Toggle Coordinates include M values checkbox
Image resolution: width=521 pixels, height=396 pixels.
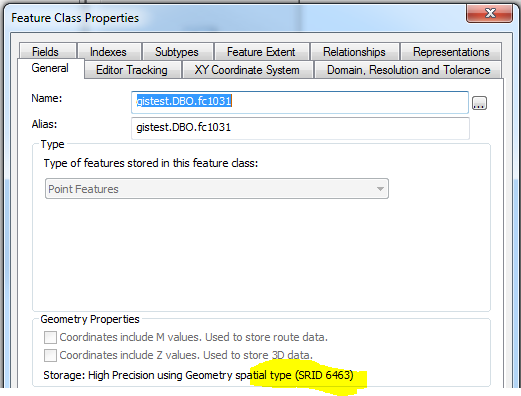50,337
